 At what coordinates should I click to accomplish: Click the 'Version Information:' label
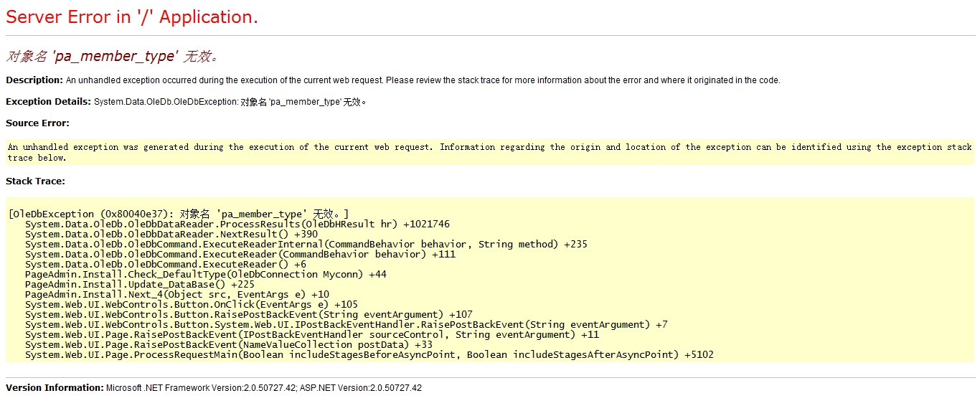tap(55, 388)
